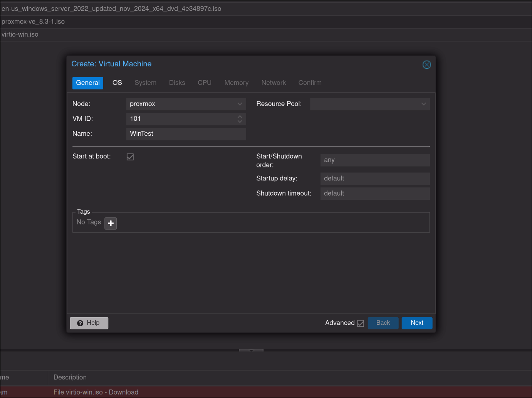This screenshot has height=398, width=532.
Task: Select the virtio-win.iso file row
Action: point(20,35)
